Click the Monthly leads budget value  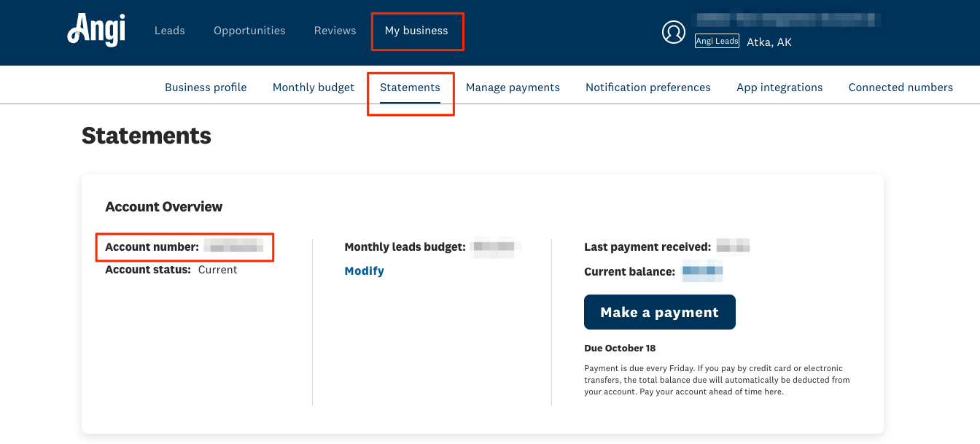click(496, 247)
